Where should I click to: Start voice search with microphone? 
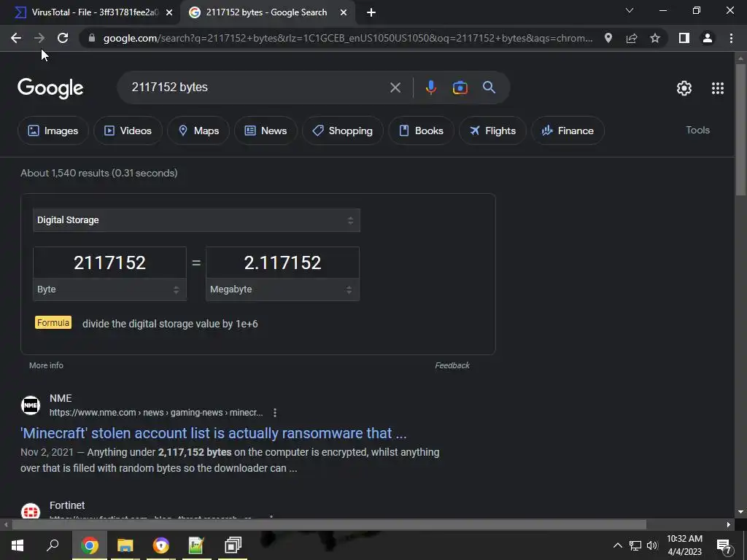[430, 87]
